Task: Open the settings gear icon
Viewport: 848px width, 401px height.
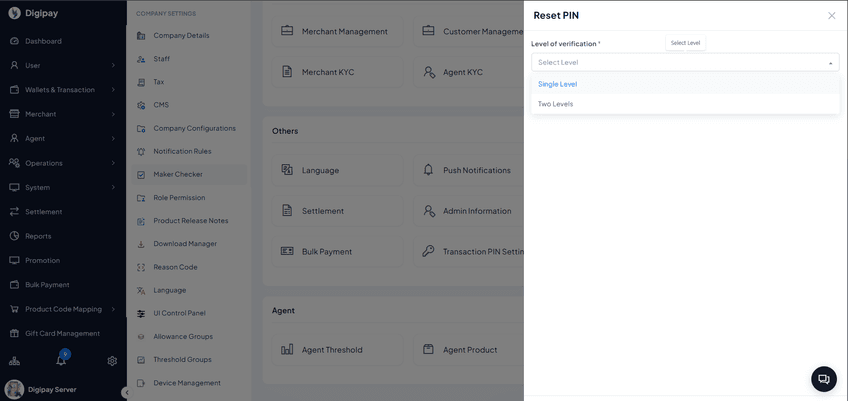Action: [x=112, y=361]
